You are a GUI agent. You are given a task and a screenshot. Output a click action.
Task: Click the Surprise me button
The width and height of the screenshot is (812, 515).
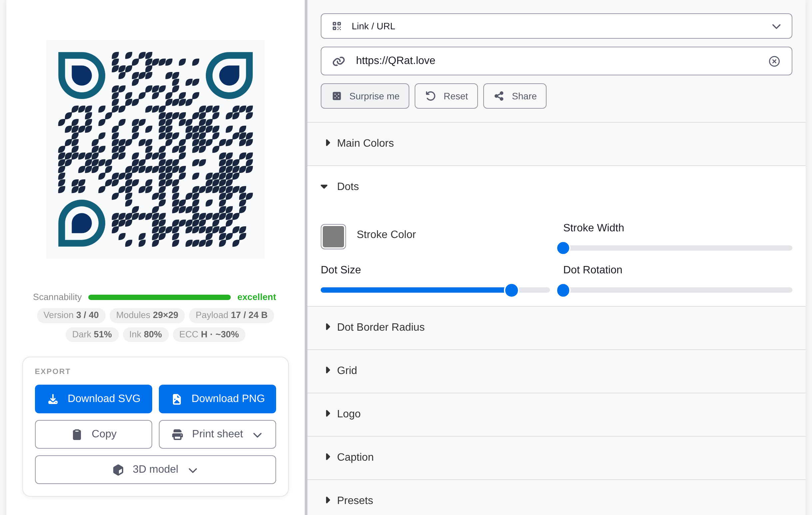pos(365,96)
